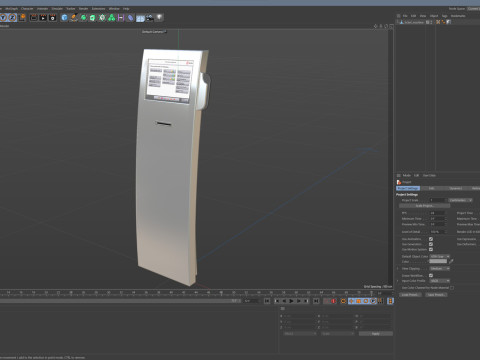This screenshot has width=480, height=360.
Task: Click the Minimum Time field
Action: (x=437, y=219)
